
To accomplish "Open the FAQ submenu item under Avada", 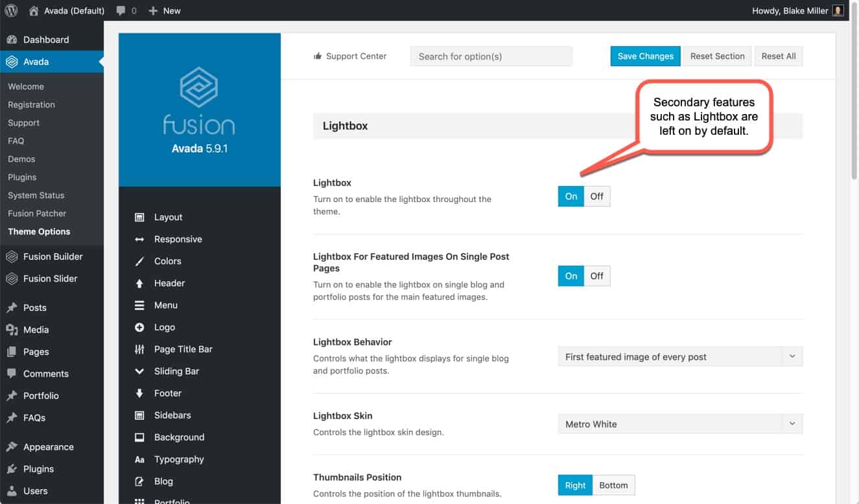I will 16,141.
